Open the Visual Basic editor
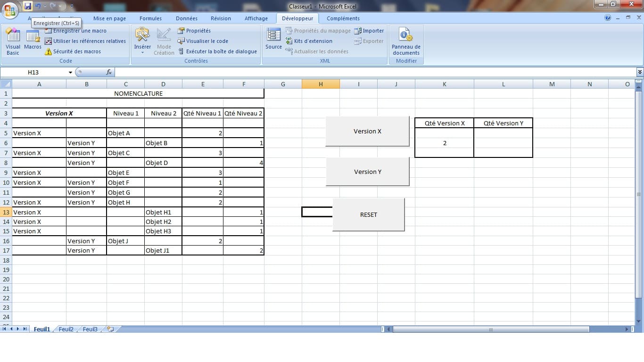 coord(13,41)
